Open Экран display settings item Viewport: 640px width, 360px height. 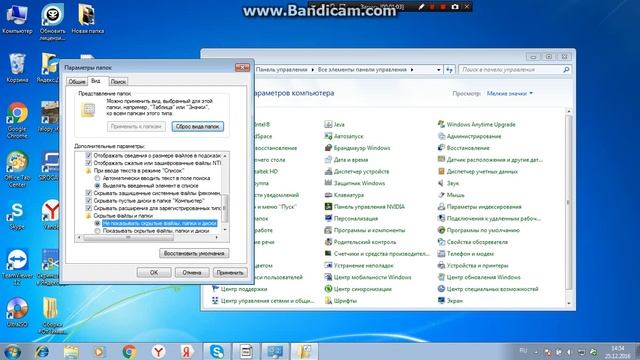tap(450, 301)
